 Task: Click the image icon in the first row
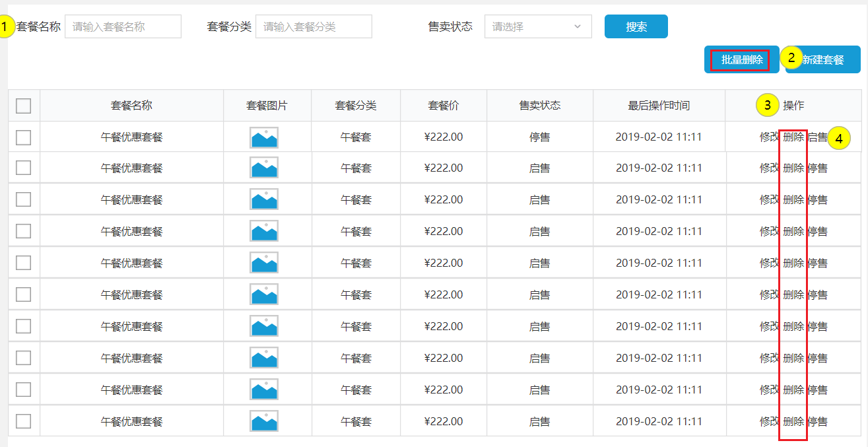coord(263,137)
